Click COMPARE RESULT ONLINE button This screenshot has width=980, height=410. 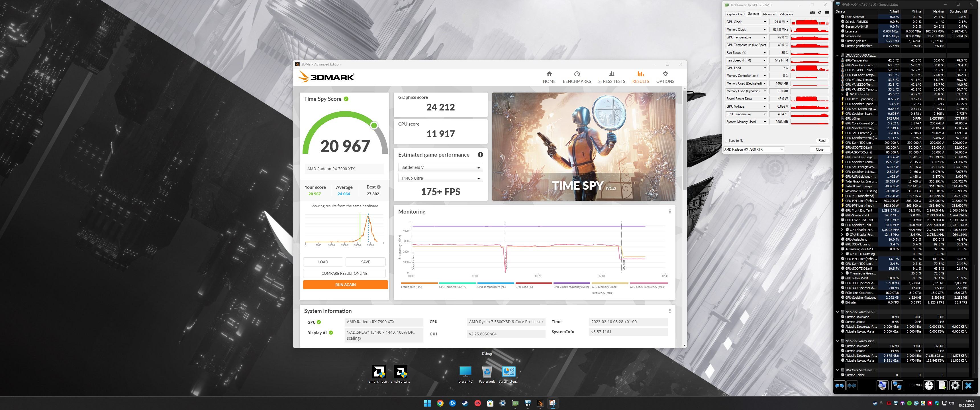344,273
